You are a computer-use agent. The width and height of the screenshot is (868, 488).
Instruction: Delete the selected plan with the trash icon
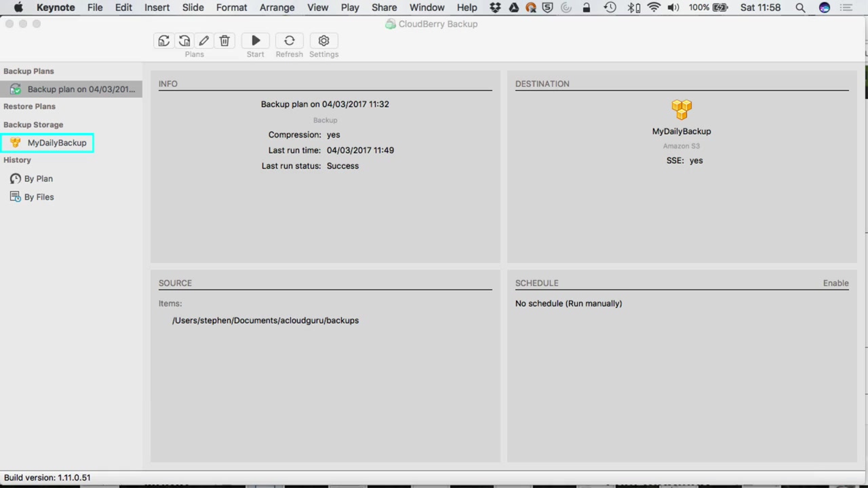224,41
